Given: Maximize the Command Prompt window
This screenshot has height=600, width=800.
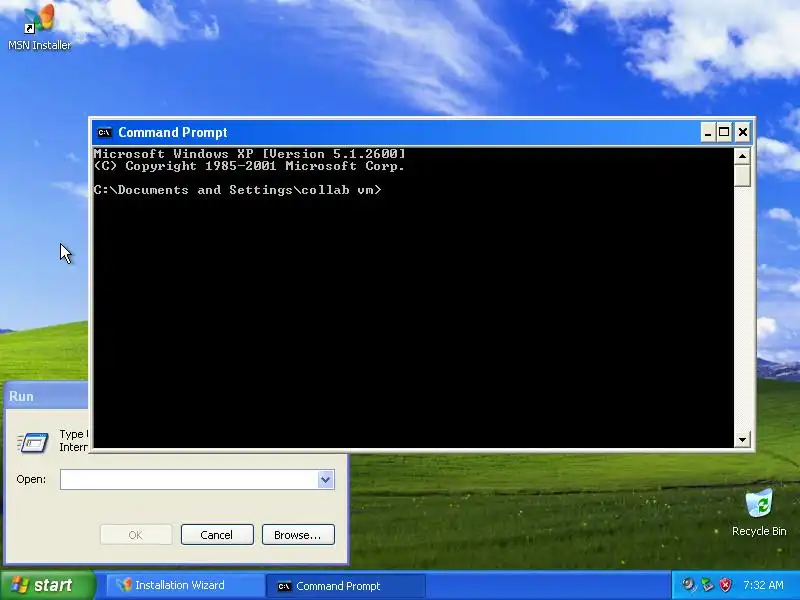Looking at the screenshot, I should click(x=724, y=133).
